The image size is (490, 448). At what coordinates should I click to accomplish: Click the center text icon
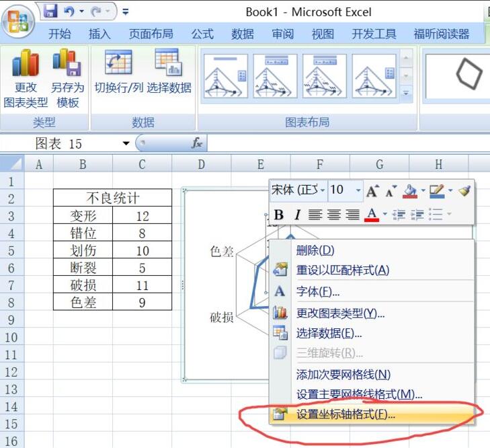coord(334,215)
